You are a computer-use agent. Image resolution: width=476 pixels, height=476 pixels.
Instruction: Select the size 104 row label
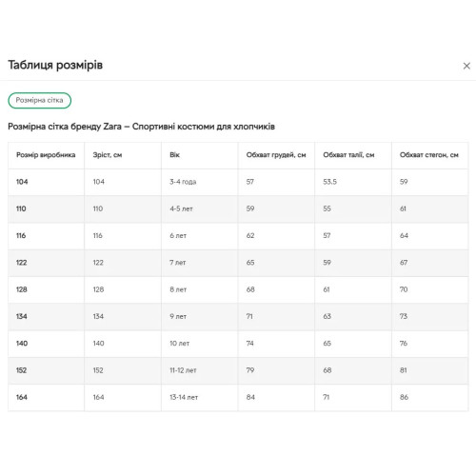pos(22,182)
